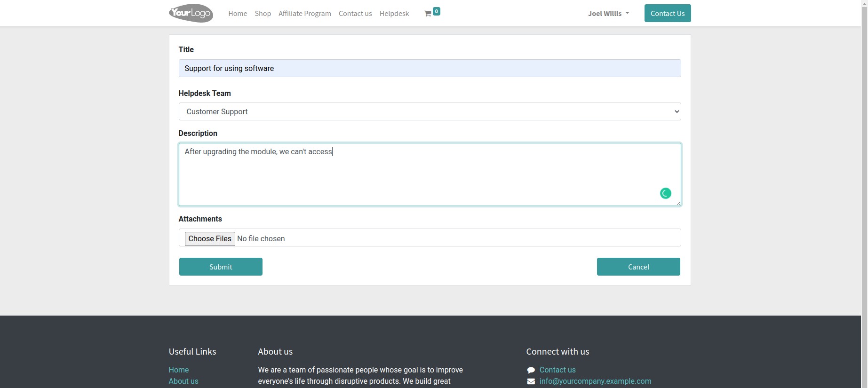
Task: Click the chat bubble icon beside Contact us
Action: click(531, 370)
